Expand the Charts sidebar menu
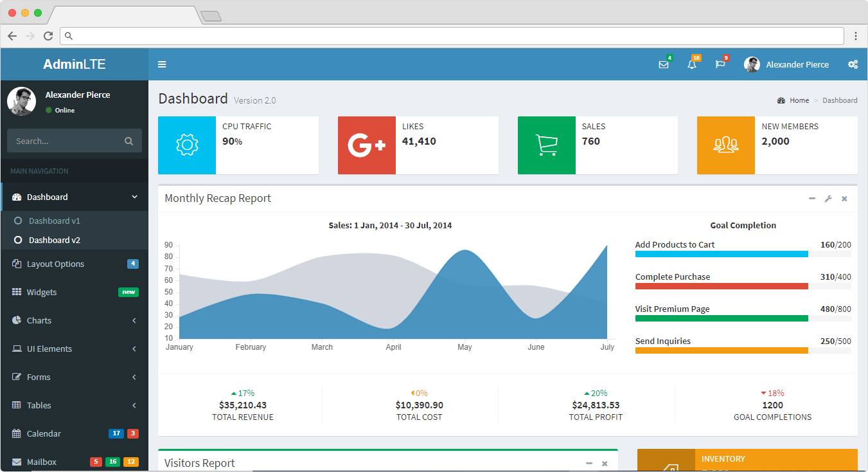This screenshot has height=472, width=868. tap(75, 320)
